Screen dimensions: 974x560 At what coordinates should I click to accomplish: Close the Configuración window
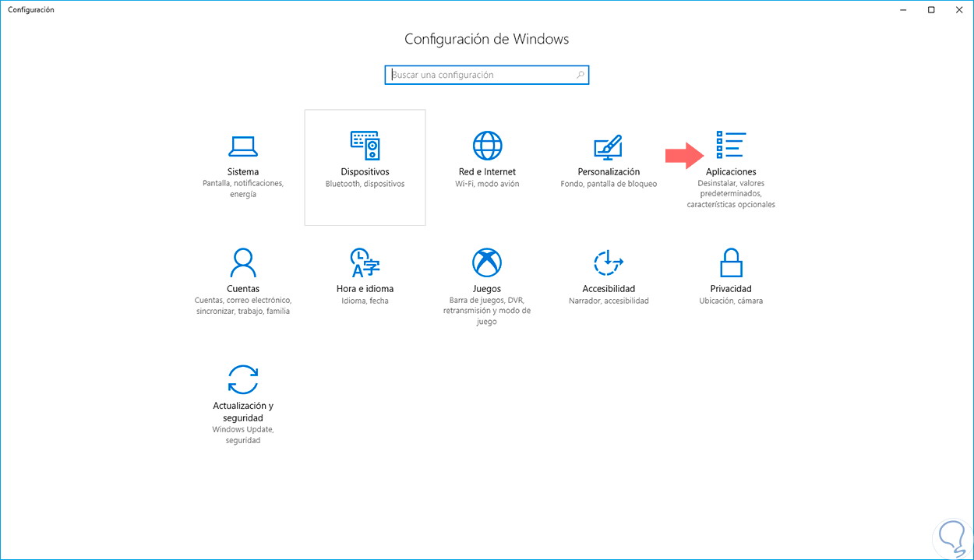[959, 10]
